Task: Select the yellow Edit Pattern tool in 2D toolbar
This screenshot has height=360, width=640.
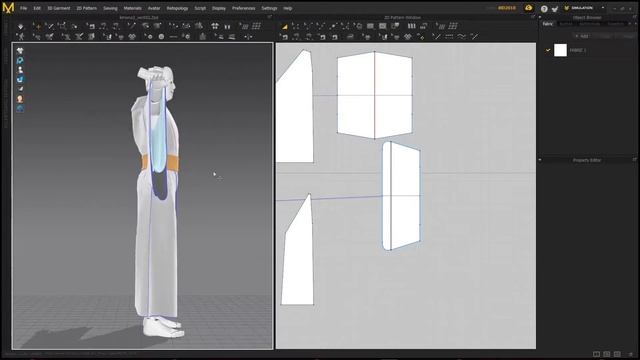Action: [x=284, y=27]
